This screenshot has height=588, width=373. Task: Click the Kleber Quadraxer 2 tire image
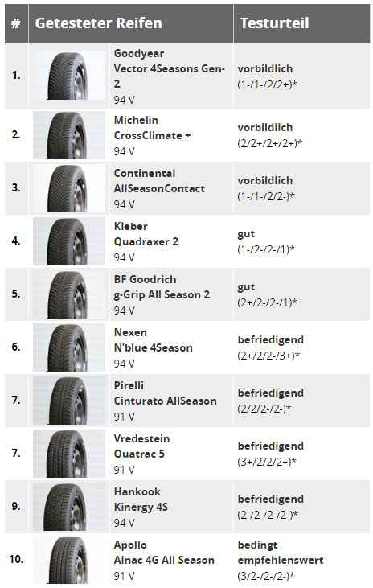[x=69, y=241]
